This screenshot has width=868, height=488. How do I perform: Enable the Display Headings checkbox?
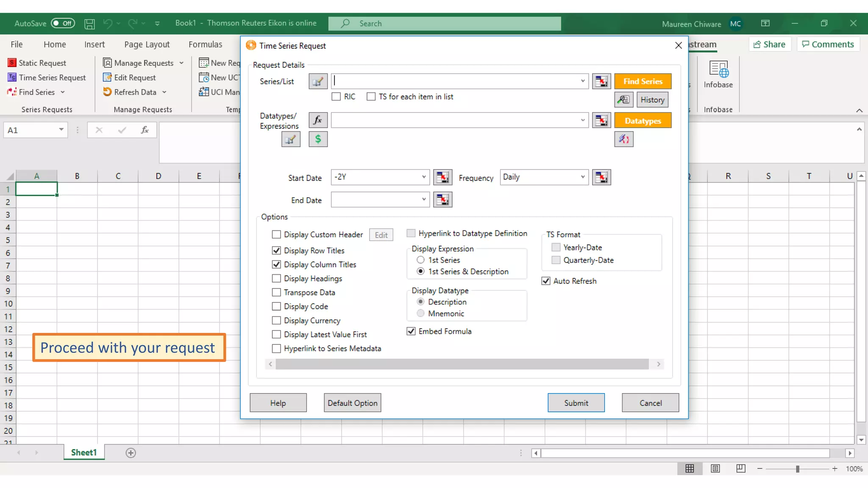(x=276, y=278)
